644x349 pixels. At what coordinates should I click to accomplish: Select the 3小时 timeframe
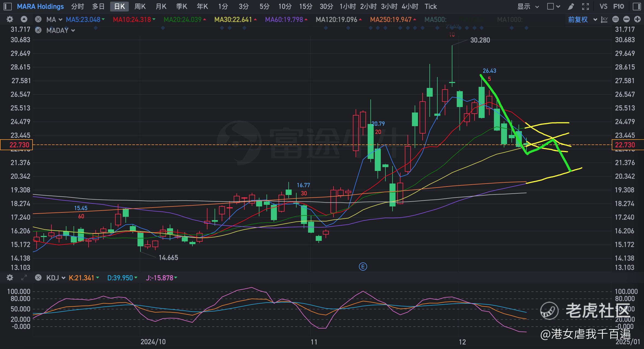tap(389, 6)
